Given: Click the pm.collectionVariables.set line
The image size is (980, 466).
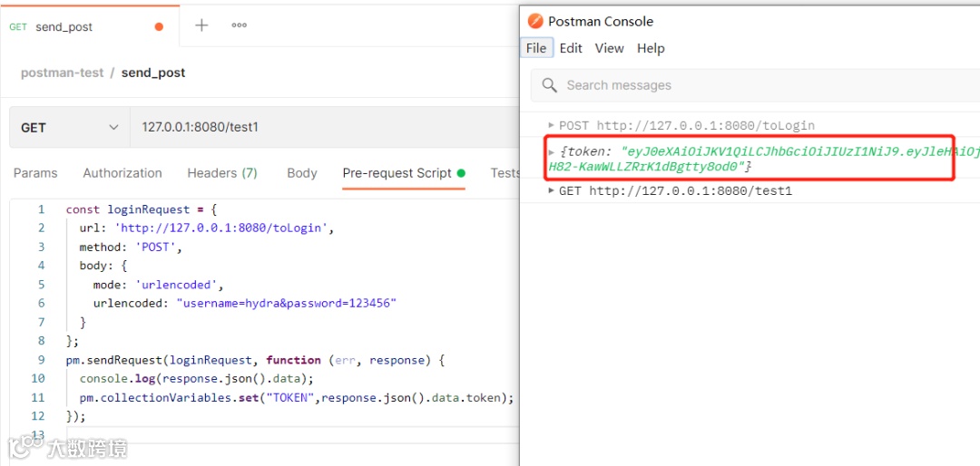Looking at the screenshot, I should point(296,397).
